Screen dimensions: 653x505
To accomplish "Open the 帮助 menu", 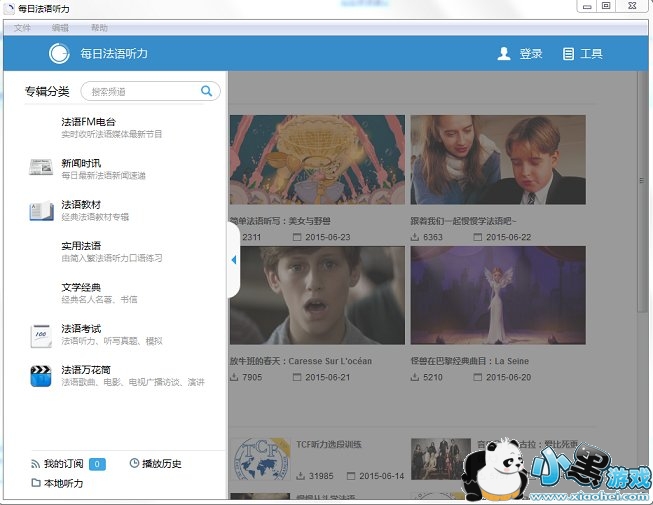I will pyautogui.click(x=99, y=28).
